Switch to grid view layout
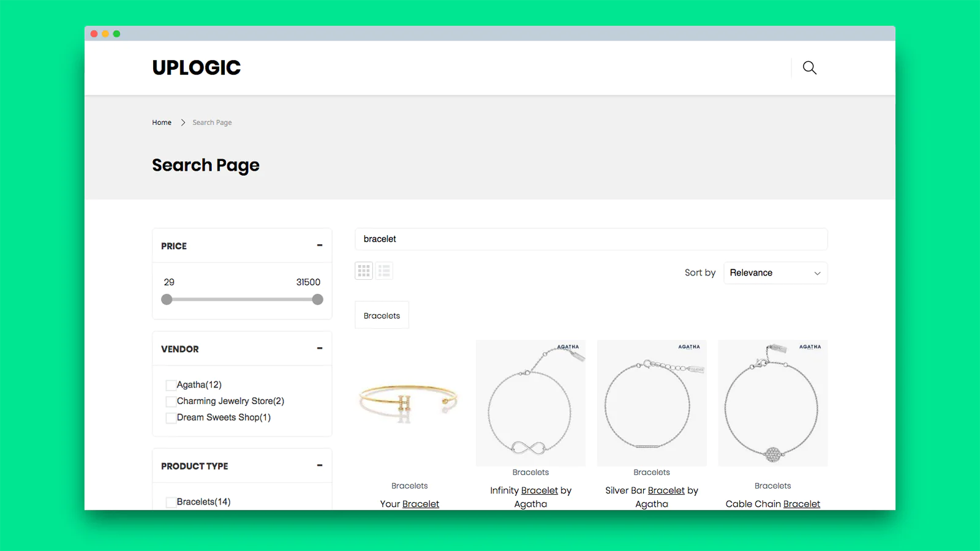This screenshot has width=980, height=551. coord(364,271)
